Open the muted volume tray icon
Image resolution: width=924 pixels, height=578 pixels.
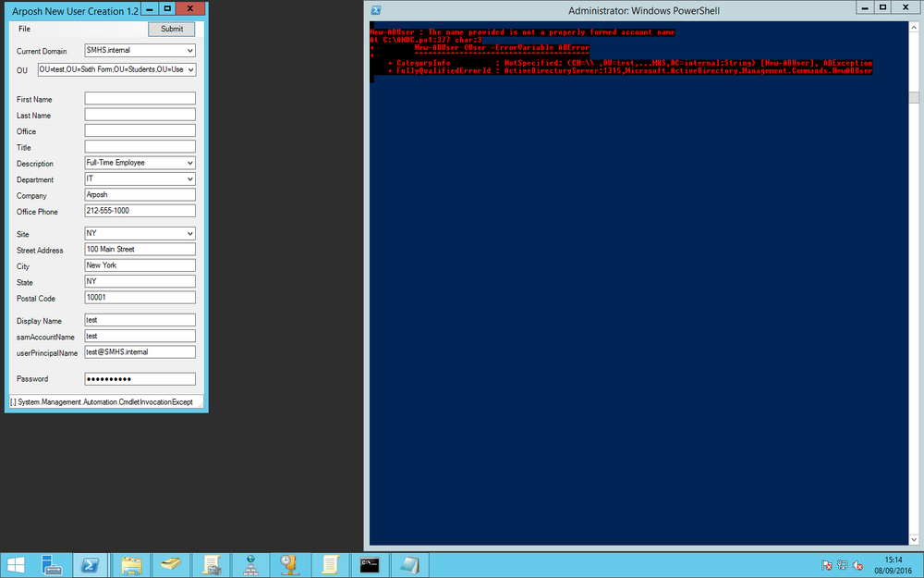pos(857,566)
